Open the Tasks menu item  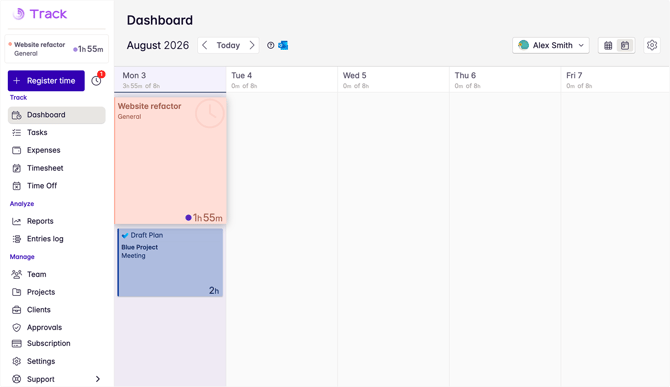coord(56,132)
